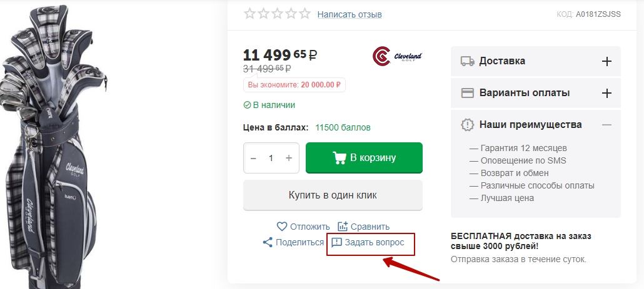Viewport: 644px width, 289px height.
Task: Click the heart icon next to Отложить
Action: (x=281, y=227)
